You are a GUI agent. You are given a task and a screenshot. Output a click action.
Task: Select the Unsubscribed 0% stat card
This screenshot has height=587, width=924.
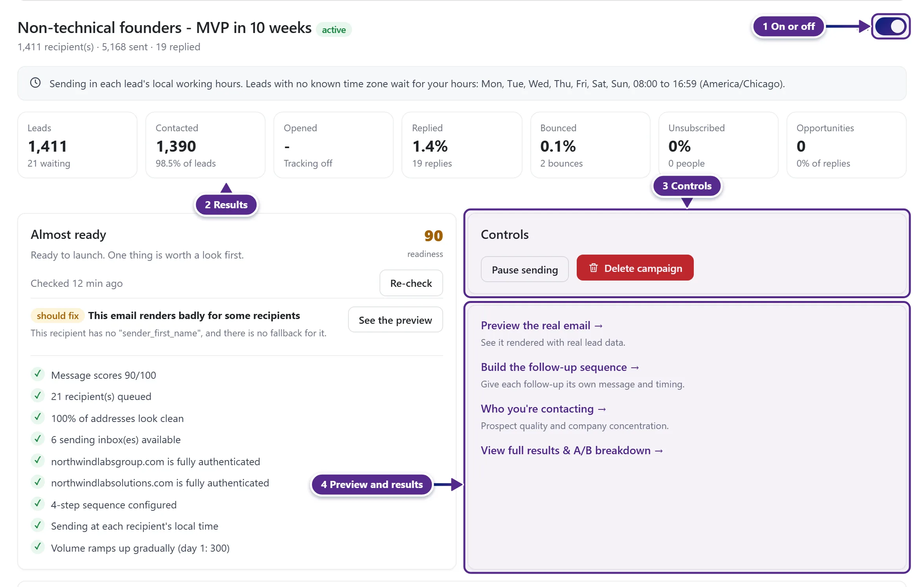click(719, 145)
